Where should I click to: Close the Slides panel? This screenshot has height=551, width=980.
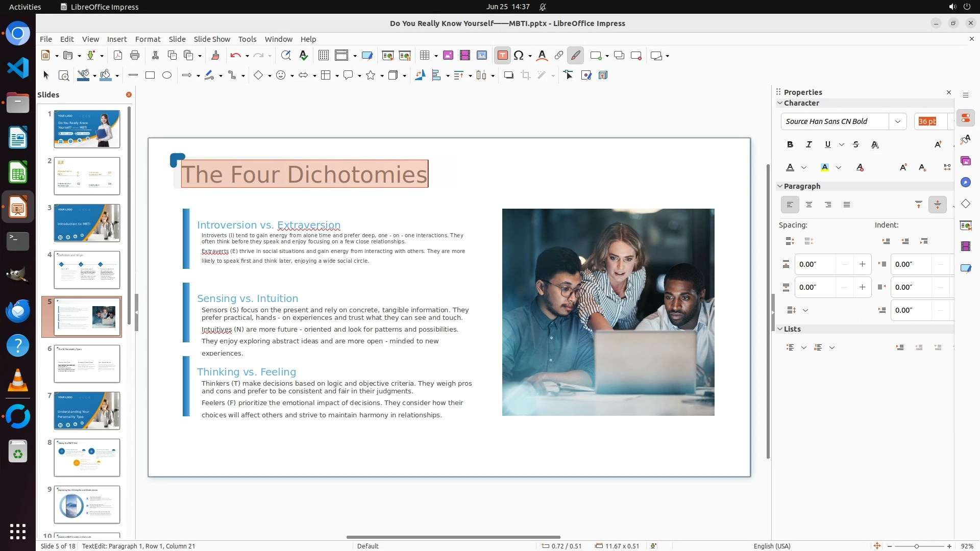pyautogui.click(x=129, y=95)
